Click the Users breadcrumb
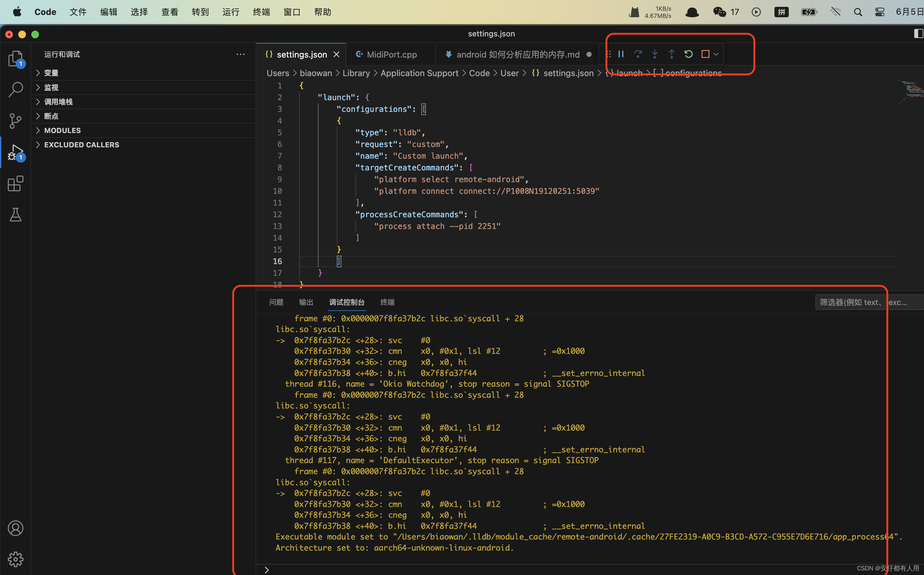Image resolution: width=924 pixels, height=575 pixels. pyautogui.click(x=278, y=73)
